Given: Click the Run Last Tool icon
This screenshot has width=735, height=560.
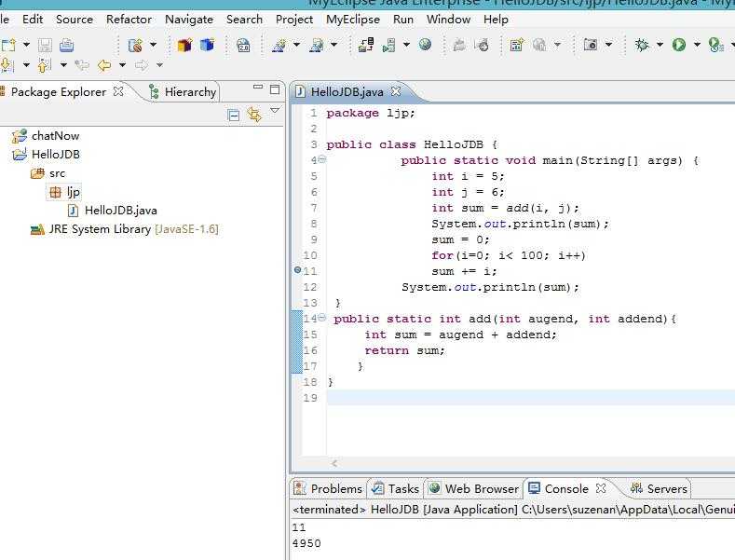Looking at the screenshot, I should coord(715,45).
